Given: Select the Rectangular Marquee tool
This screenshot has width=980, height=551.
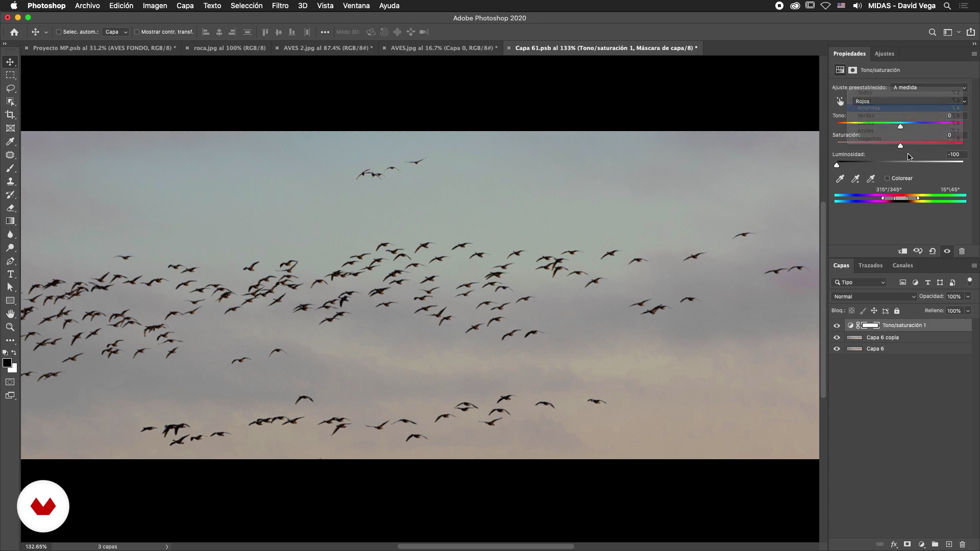Looking at the screenshot, I should (x=10, y=75).
